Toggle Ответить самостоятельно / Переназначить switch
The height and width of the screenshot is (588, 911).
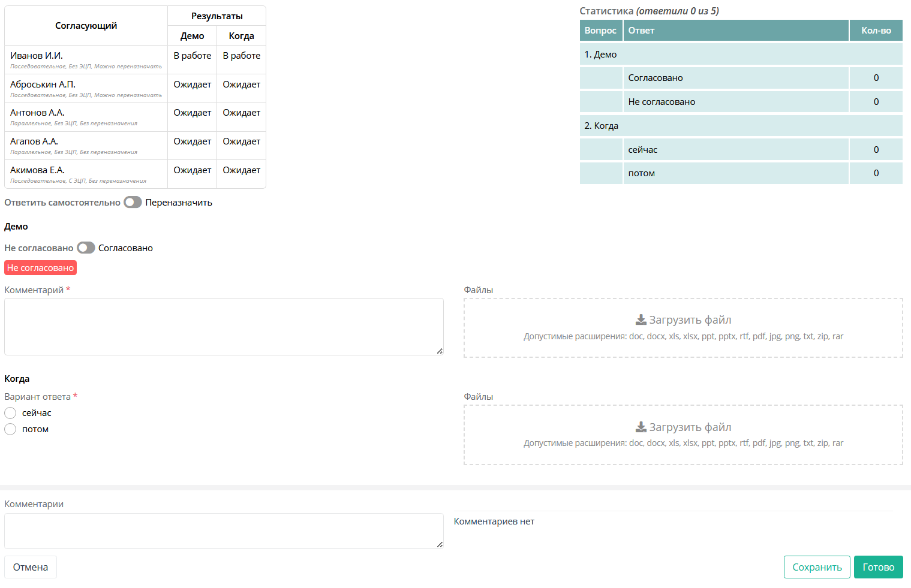(133, 203)
